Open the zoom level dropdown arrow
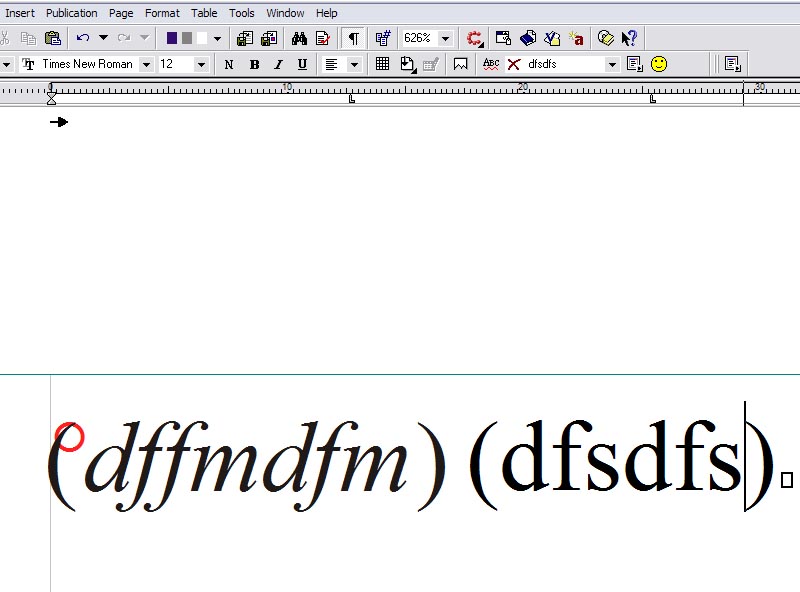800x592 pixels. tap(445, 38)
